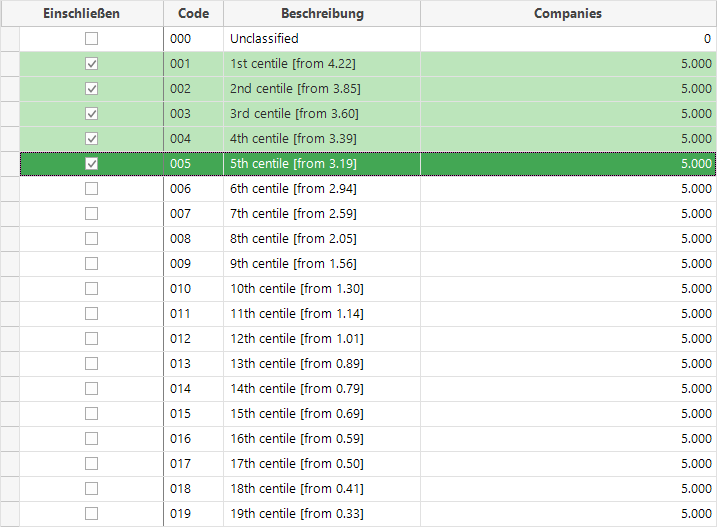Select '13th centile [from 0.89]' cell
Screen dimensions: 717x527
click(322, 364)
